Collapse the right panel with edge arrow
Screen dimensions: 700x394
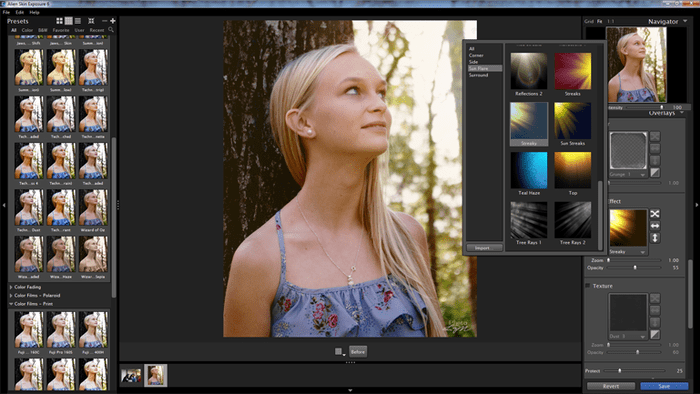[696, 205]
